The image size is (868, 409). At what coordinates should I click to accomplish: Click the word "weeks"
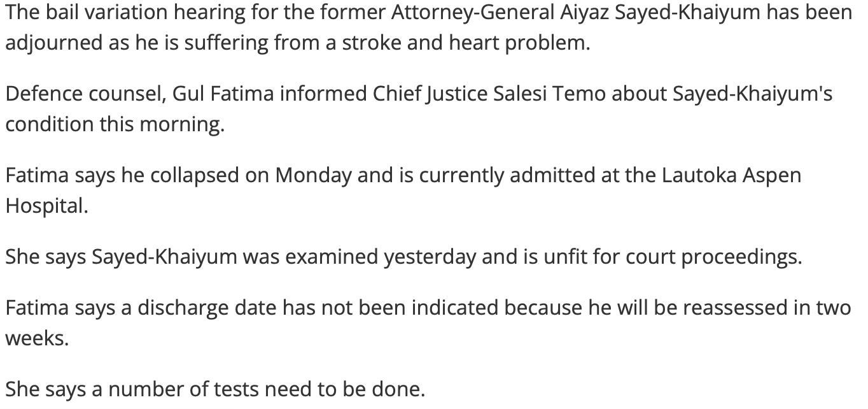pyautogui.click(x=35, y=338)
